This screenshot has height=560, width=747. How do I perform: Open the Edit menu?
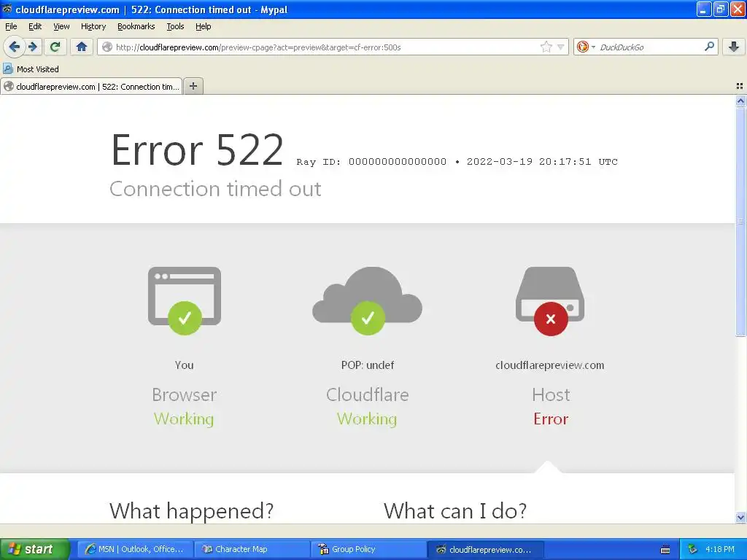[35, 27]
